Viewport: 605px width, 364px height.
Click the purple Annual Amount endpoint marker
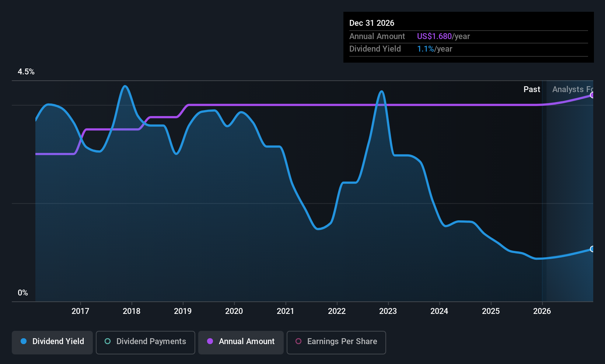tap(592, 95)
